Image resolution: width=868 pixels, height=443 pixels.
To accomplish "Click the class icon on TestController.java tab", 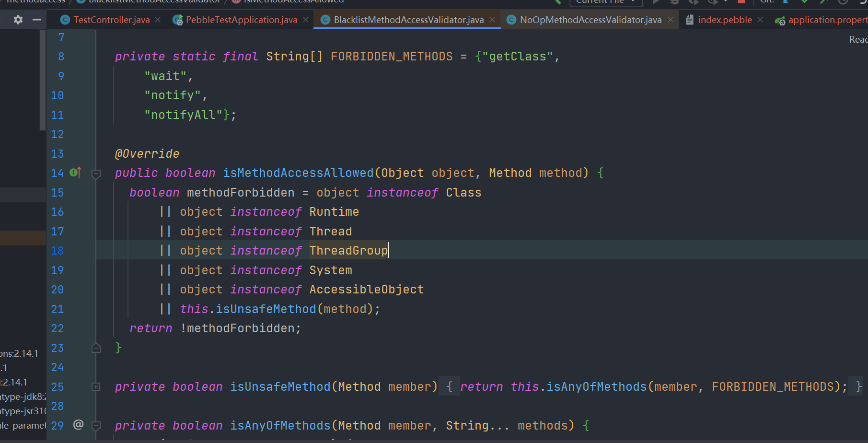I will 65,20.
